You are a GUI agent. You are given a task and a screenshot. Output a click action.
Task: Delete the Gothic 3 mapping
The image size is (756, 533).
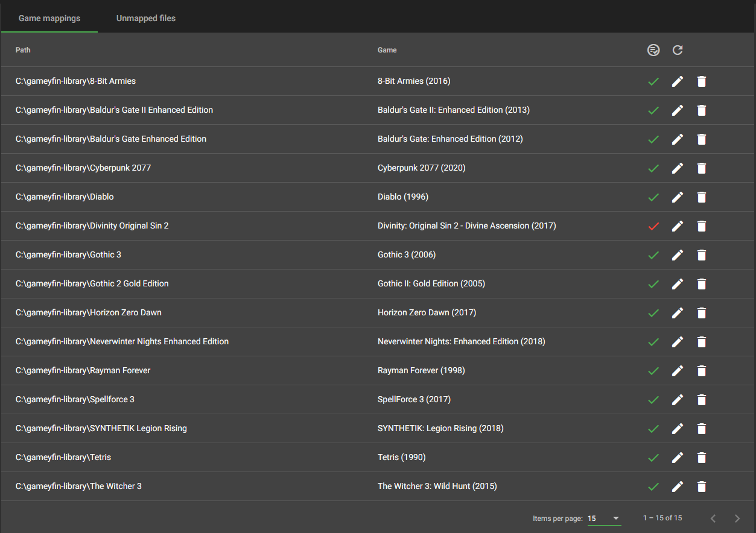click(x=701, y=255)
